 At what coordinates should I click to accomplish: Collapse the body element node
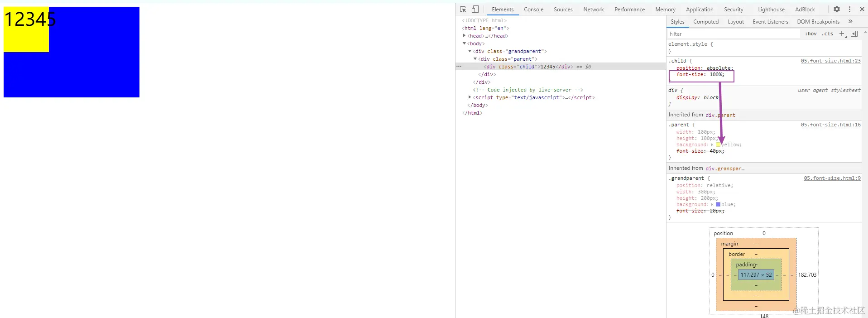(464, 43)
